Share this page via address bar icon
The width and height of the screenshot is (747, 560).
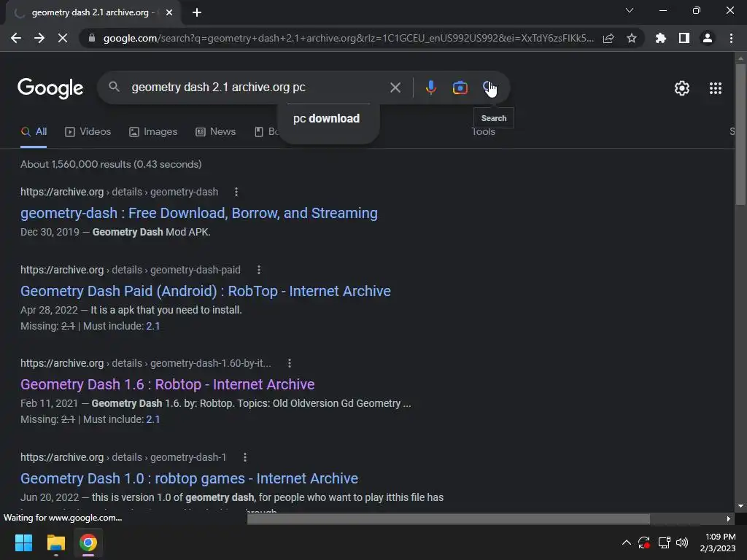[608, 38]
